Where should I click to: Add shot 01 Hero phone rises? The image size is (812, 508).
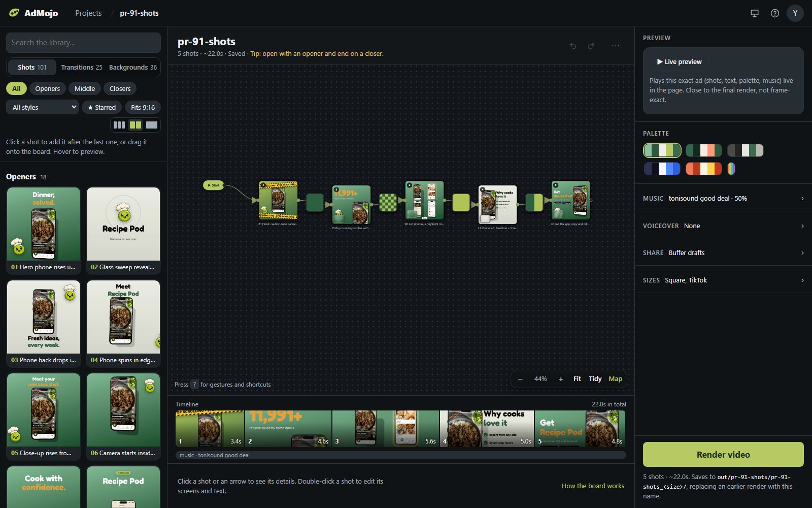44,231
